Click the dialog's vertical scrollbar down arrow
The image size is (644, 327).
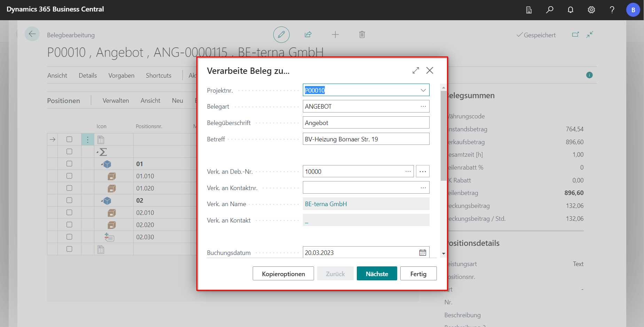coord(443,254)
